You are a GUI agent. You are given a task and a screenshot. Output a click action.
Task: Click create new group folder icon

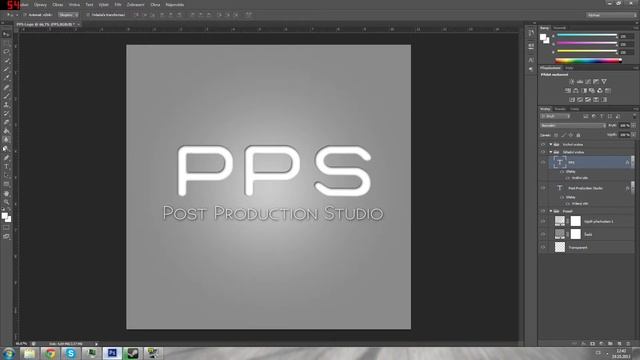(x=610, y=344)
